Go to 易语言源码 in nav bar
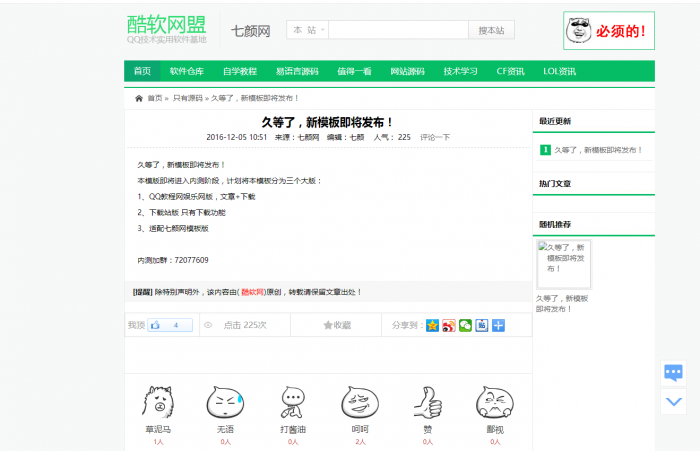Image resolution: width=700 pixels, height=451 pixels. (x=296, y=71)
